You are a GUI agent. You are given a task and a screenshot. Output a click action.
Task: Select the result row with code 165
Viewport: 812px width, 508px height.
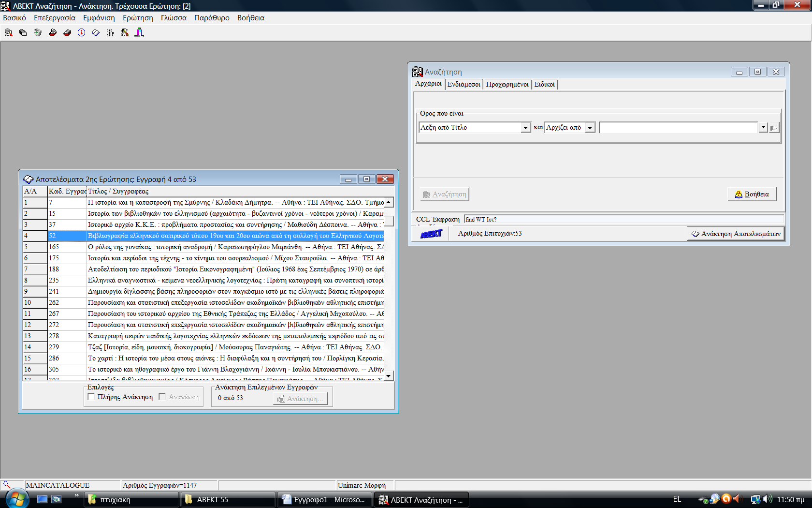point(203,247)
